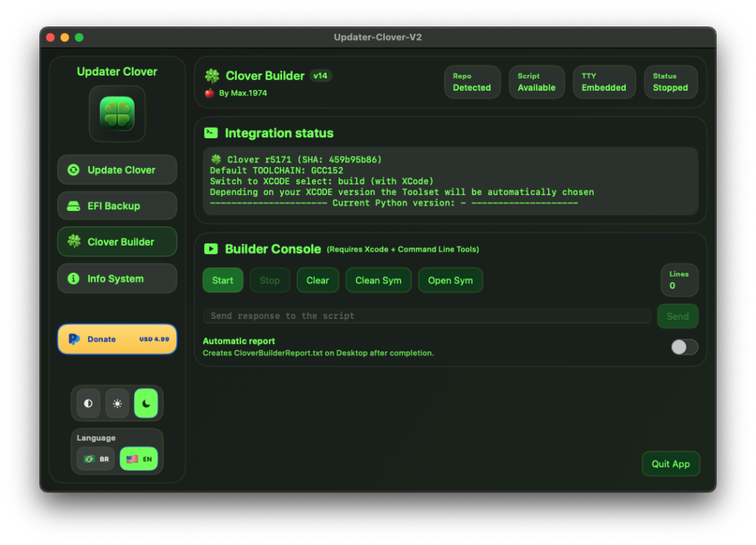Click the Clover Builder sidebar leaf icon

pyautogui.click(x=74, y=241)
